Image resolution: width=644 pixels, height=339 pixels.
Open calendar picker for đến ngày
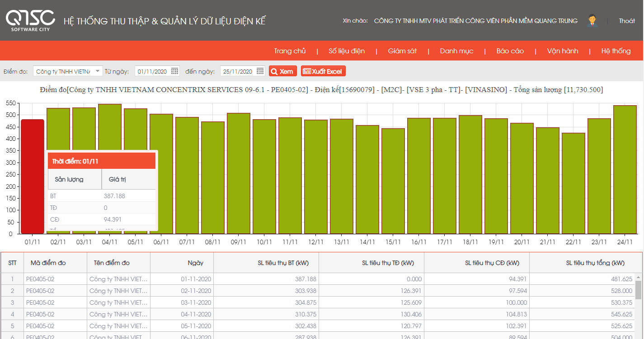click(260, 71)
